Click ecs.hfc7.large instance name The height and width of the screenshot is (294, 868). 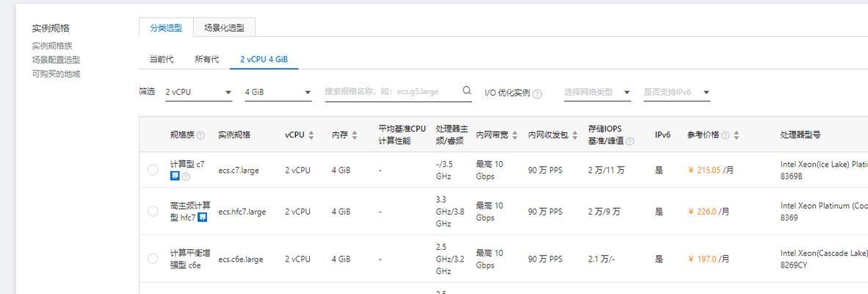242,212
